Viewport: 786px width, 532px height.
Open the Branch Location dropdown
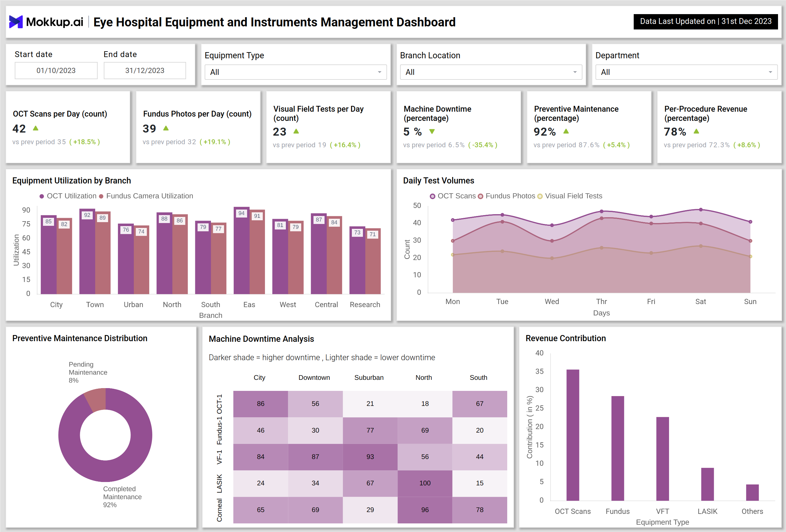point(491,72)
